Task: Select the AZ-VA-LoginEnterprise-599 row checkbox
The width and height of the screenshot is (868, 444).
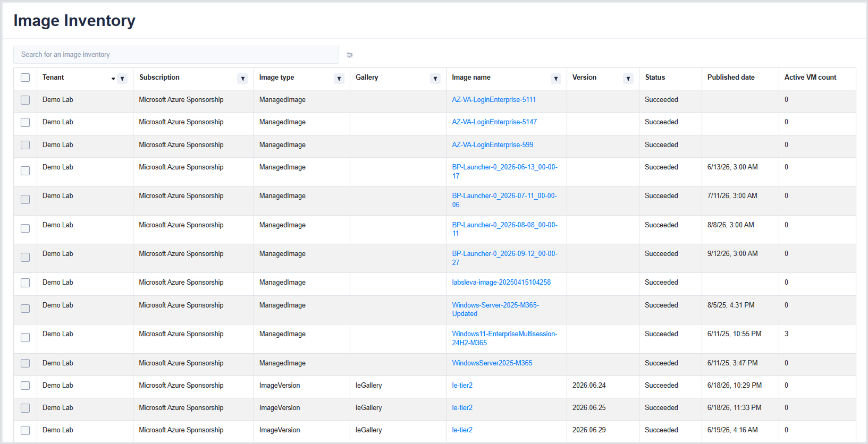Action: click(x=25, y=145)
